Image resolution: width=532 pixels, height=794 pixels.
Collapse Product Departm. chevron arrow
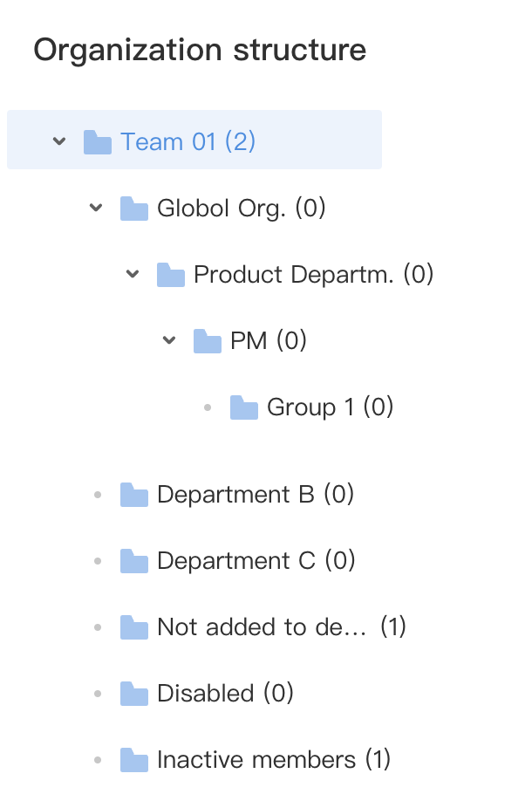pos(132,274)
